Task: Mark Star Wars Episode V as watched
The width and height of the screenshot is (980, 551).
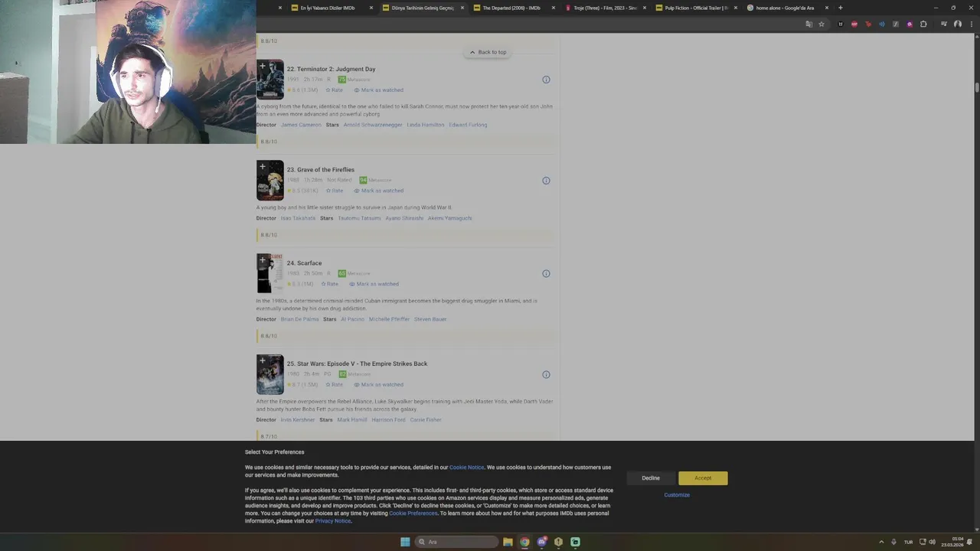Action: pyautogui.click(x=378, y=385)
